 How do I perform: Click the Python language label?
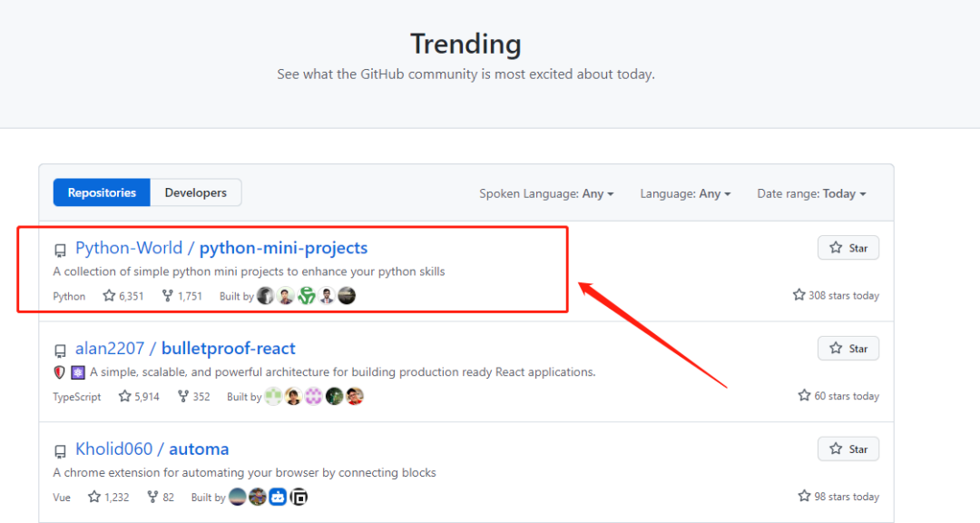(69, 297)
